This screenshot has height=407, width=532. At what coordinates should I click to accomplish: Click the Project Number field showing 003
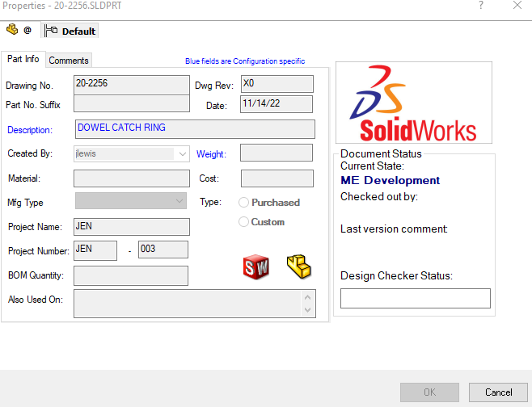(163, 250)
